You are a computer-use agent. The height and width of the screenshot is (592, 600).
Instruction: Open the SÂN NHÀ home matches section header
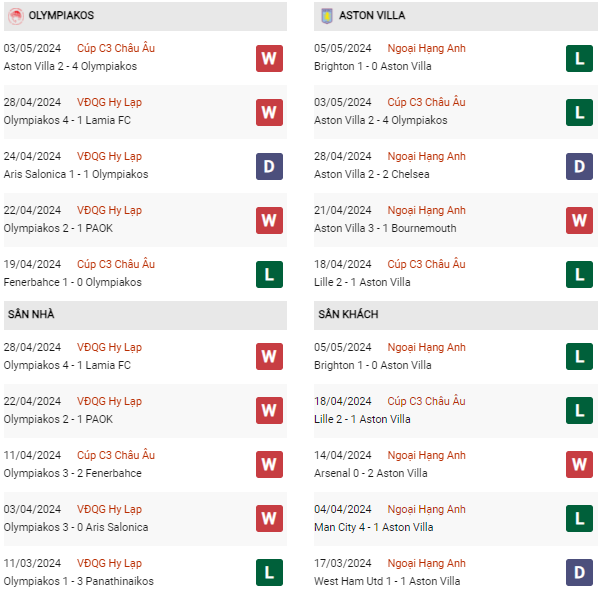click(x=31, y=315)
